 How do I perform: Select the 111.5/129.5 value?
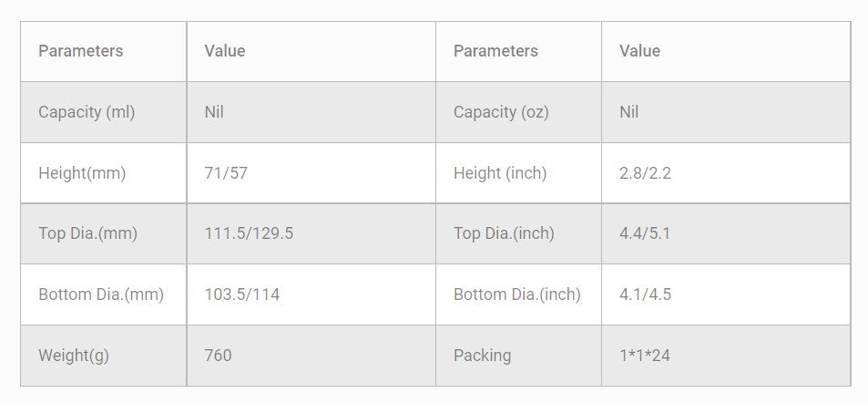[x=249, y=233]
